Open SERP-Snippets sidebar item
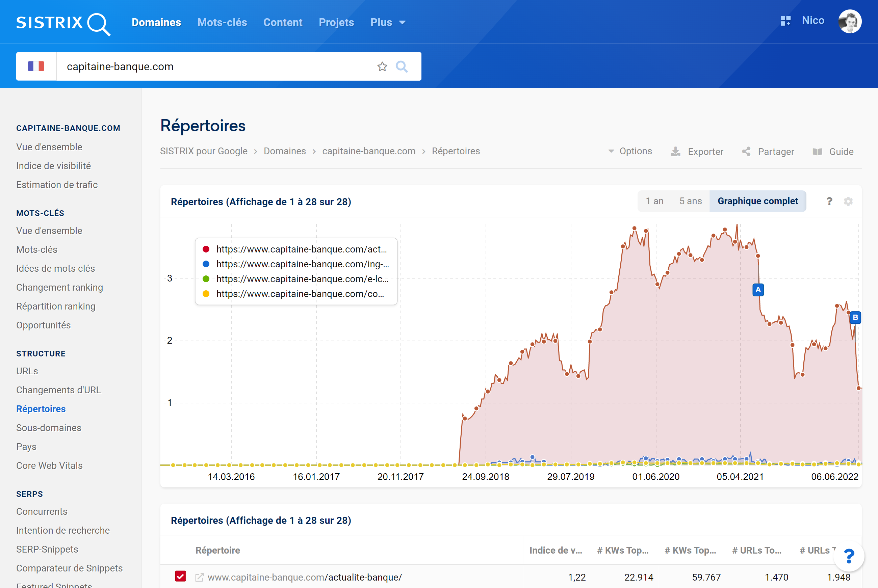The width and height of the screenshot is (878, 588). coord(47,550)
